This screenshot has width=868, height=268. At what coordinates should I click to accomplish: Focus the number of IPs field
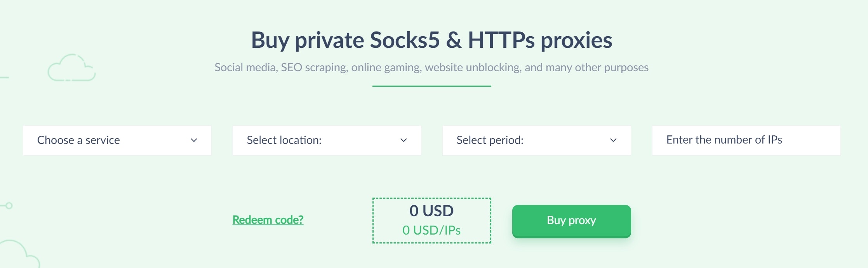(746, 140)
